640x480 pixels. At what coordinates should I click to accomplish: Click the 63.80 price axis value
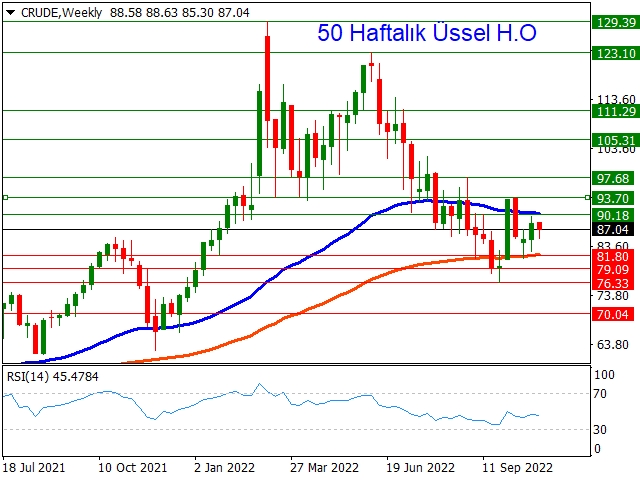[613, 344]
